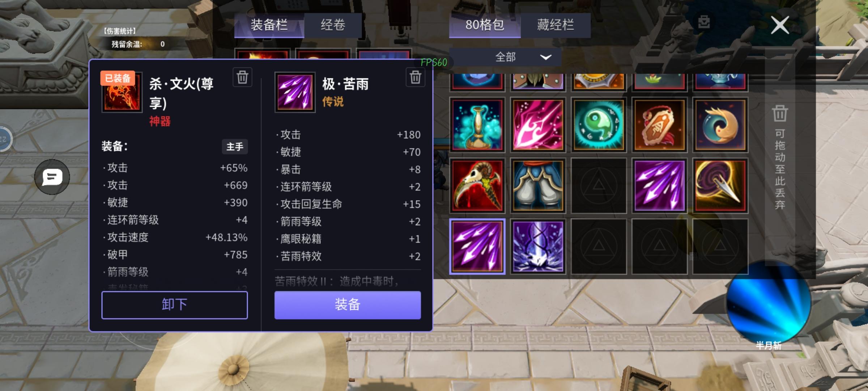Select the teal vase potion item
This screenshot has width=868, height=391.
(x=477, y=125)
